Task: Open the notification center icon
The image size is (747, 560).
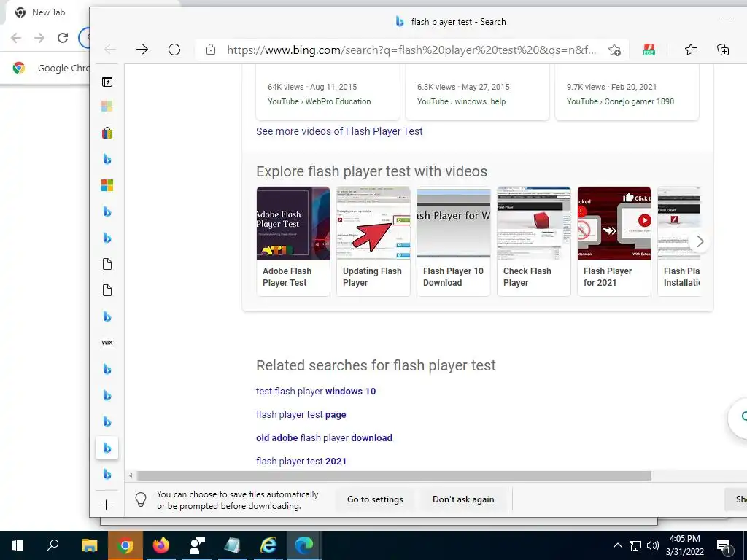Action: pyautogui.click(x=724, y=545)
